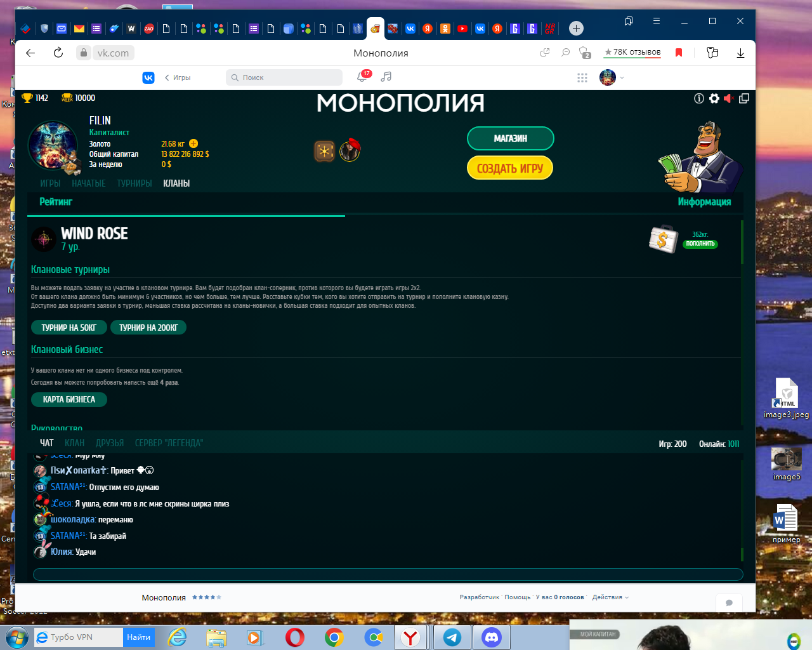Toggle the red browser bookmark for this page
This screenshot has height=650, width=812.
tap(679, 53)
